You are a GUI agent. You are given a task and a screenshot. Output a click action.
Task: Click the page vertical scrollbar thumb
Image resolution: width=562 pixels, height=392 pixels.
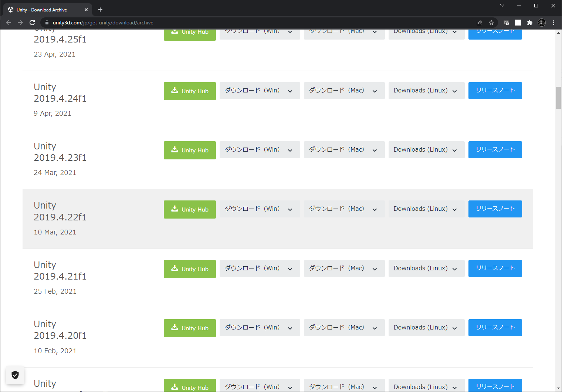click(x=558, y=98)
